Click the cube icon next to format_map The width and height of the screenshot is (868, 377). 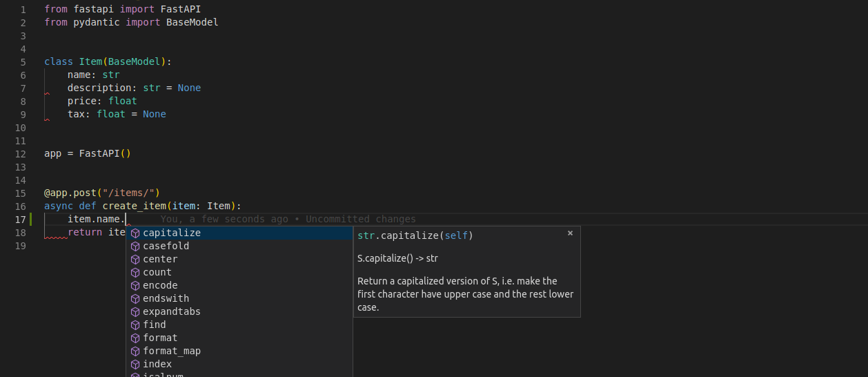[135, 351]
